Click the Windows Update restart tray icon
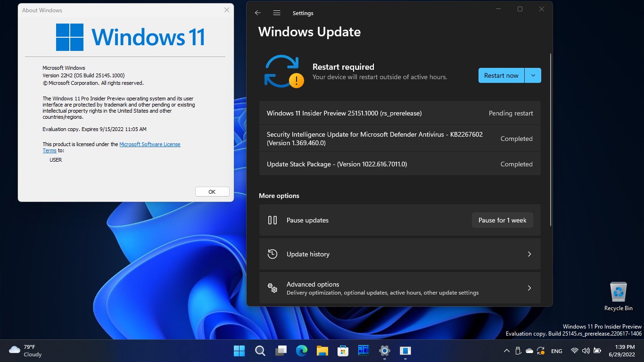644x362 pixels. (541, 351)
